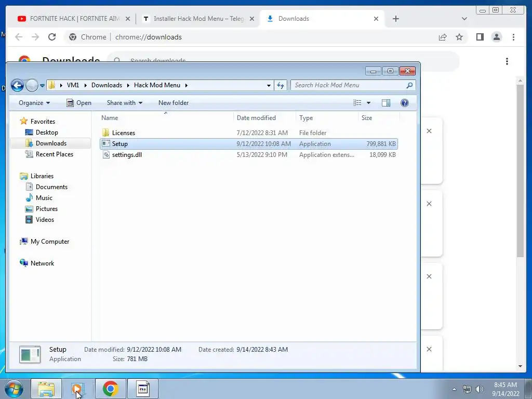Screen dimensions: 532x399
Task: Open Chrome tab search dropdown
Action: tap(464, 19)
